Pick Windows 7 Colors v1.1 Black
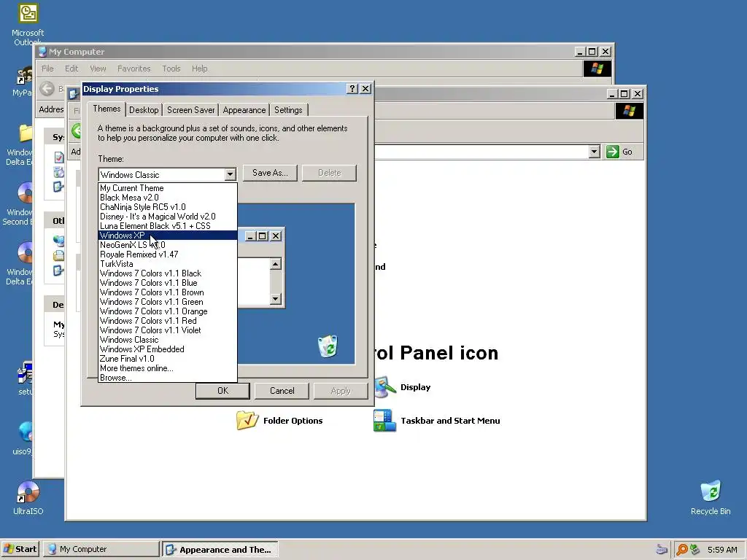 [167, 273]
